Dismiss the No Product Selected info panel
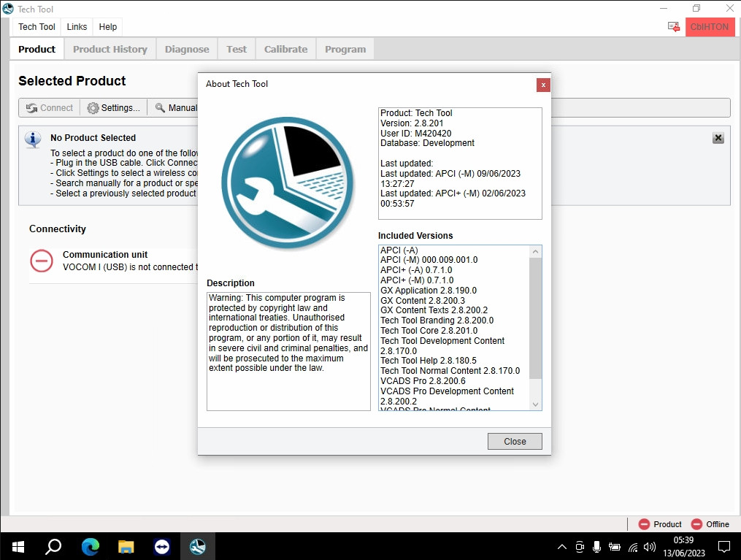Screen dimensions: 741x560 click(x=718, y=138)
